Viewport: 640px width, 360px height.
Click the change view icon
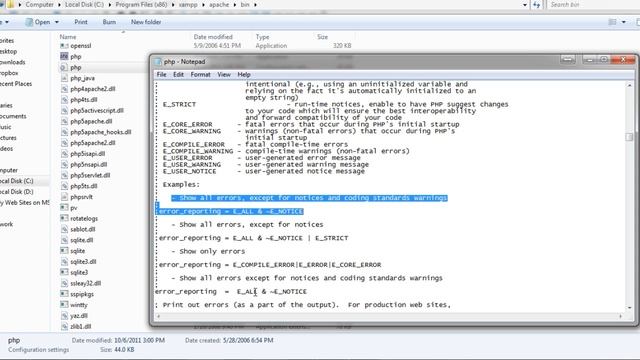point(612,22)
